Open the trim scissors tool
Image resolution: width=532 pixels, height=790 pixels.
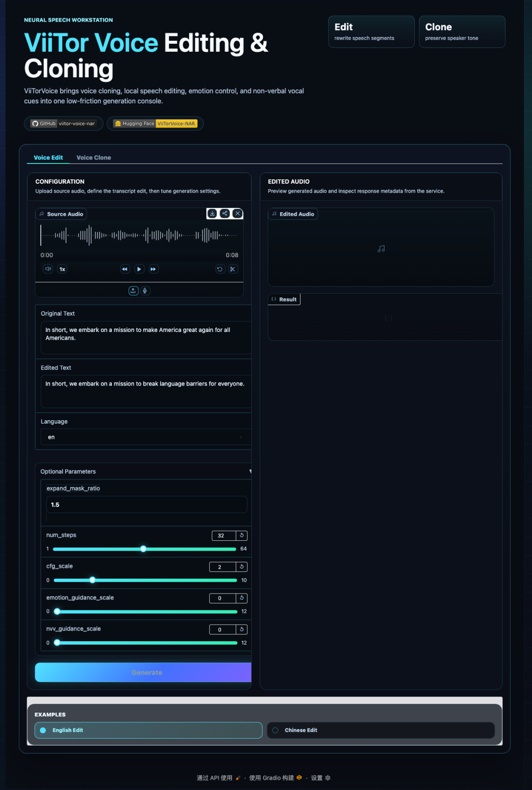point(233,269)
